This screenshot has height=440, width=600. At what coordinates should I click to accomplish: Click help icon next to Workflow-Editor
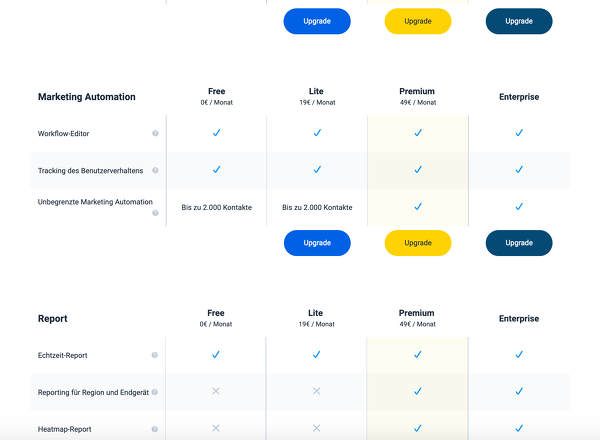[155, 133]
